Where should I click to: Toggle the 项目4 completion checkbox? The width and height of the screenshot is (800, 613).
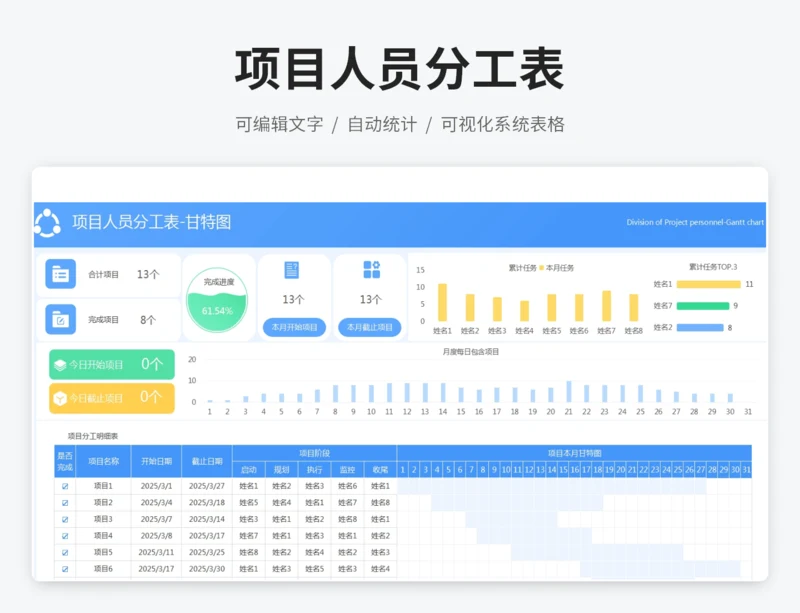point(65,536)
